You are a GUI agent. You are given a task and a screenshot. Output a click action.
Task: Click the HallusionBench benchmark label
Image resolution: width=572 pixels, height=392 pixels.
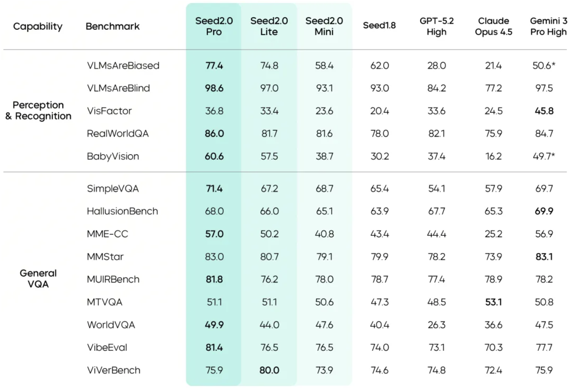coord(122,211)
